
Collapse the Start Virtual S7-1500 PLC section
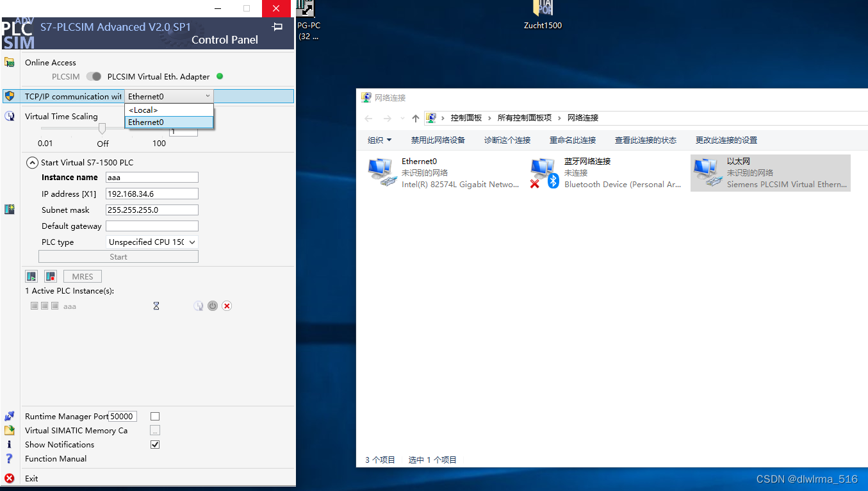click(x=32, y=162)
